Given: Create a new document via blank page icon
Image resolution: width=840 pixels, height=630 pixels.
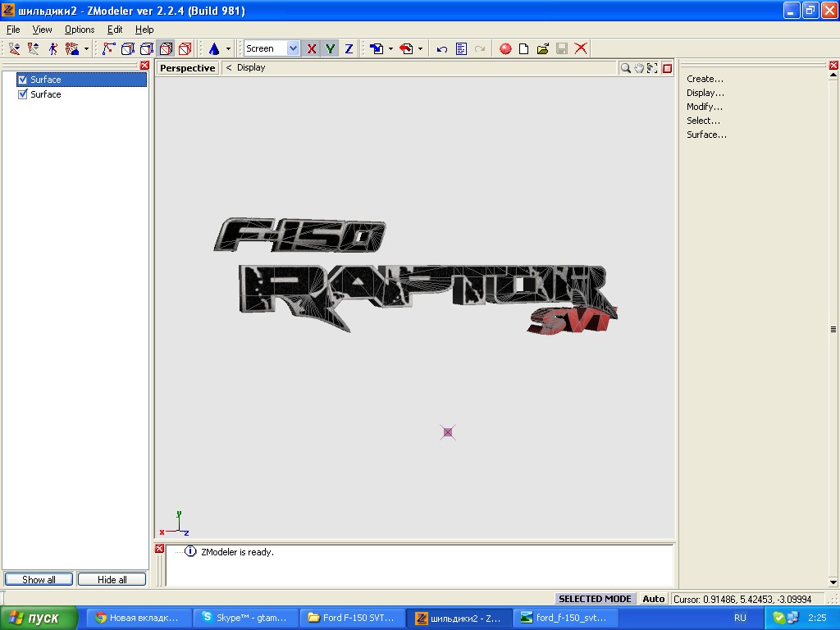Looking at the screenshot, I should (524, 49).
